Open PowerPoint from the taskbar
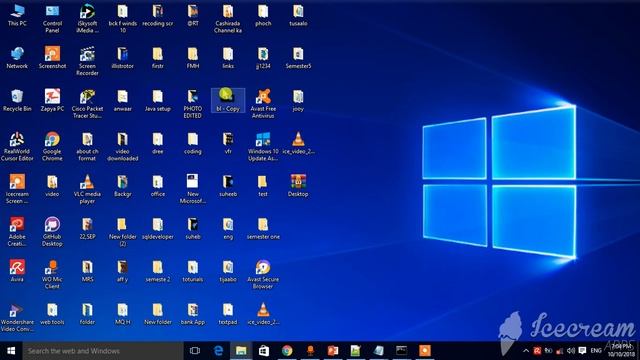This screenshot has height=360, width=640. tap(333, 351)
